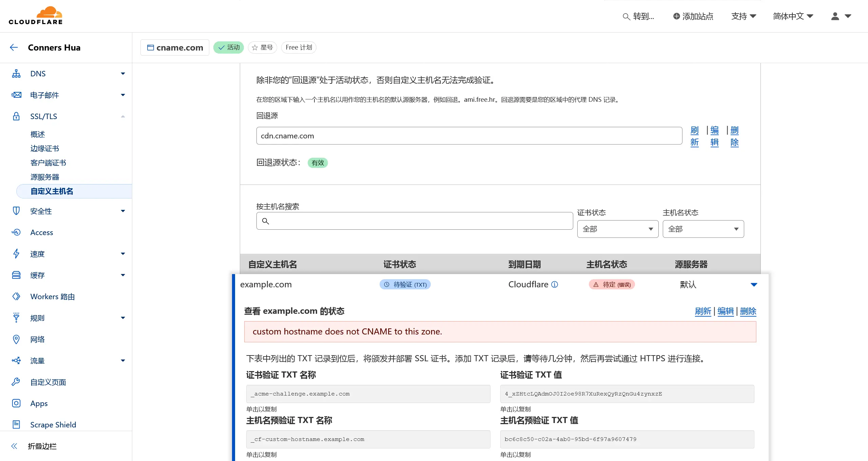This screenshot has width=868, height=461.
Task: Click the cname.com site selector button
Action: point(175,47)
